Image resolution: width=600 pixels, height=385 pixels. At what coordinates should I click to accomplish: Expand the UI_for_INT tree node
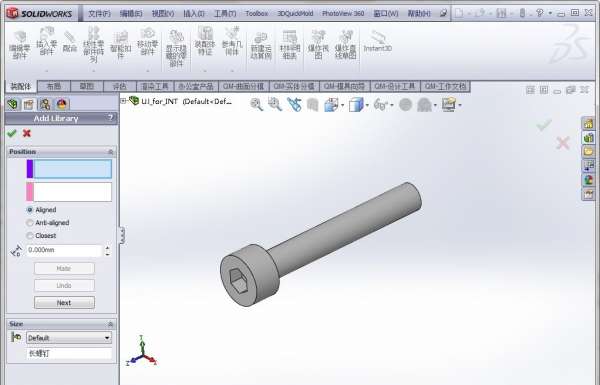coord(123,101)
